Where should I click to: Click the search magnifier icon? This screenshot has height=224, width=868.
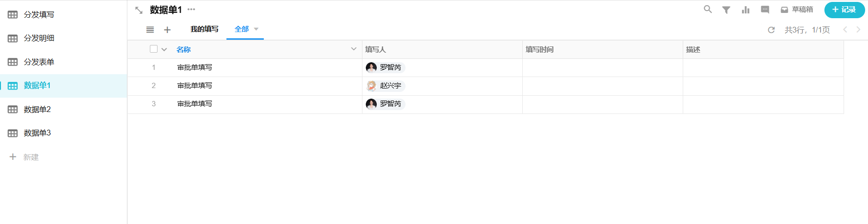click(708, 9)
